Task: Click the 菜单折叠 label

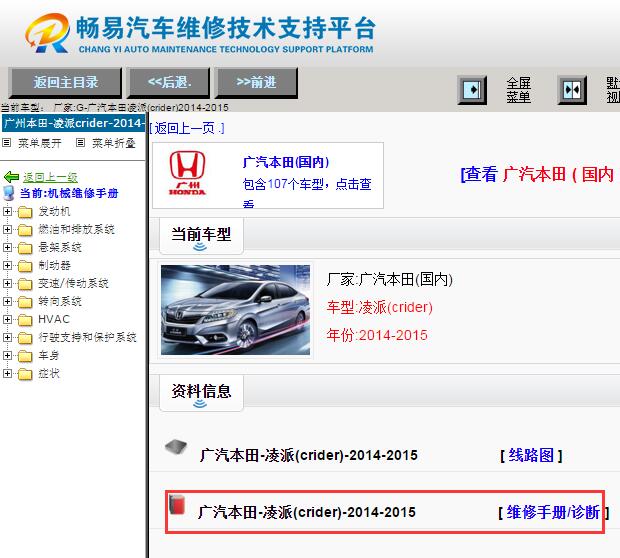Action: (114, 143)
